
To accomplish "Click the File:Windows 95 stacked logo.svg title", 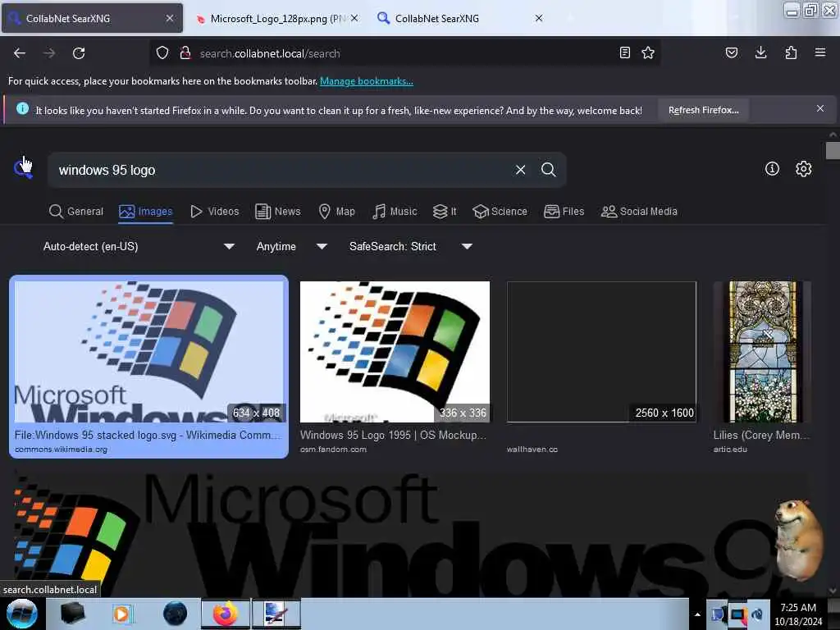I will 148,435.
